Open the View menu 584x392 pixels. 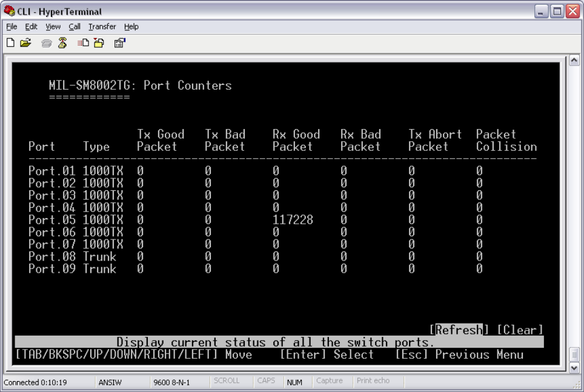tap(53, 27)
